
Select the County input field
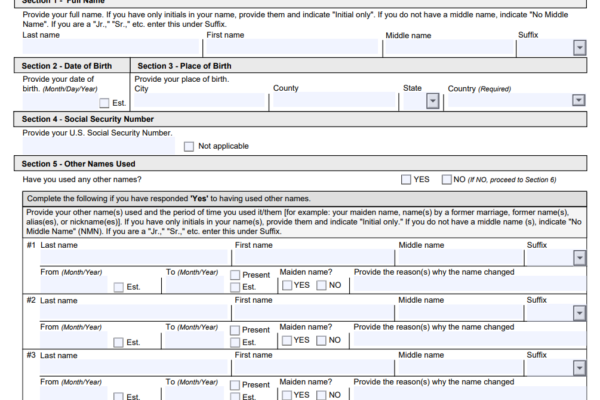pos(333,101)
